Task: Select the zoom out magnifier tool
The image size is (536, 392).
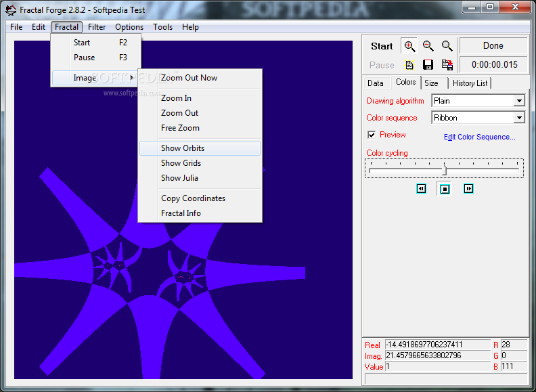Action: click(428, 46)
